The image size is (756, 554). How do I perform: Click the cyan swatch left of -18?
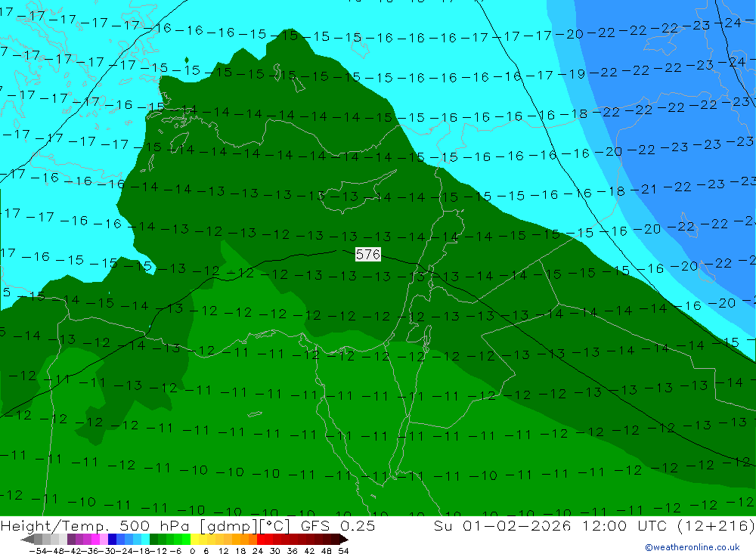(x=145, y=539)
